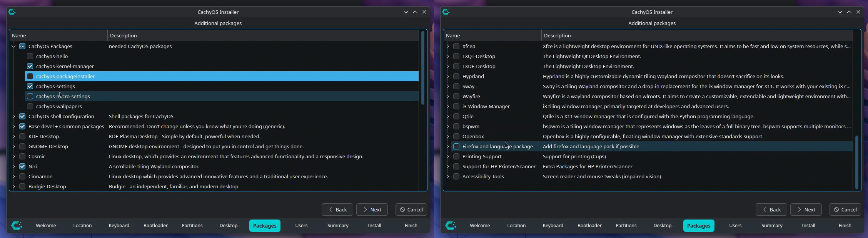This screenshot has height=238, width=868.
Task: Click Next button in right window
Action: [806, 210]
